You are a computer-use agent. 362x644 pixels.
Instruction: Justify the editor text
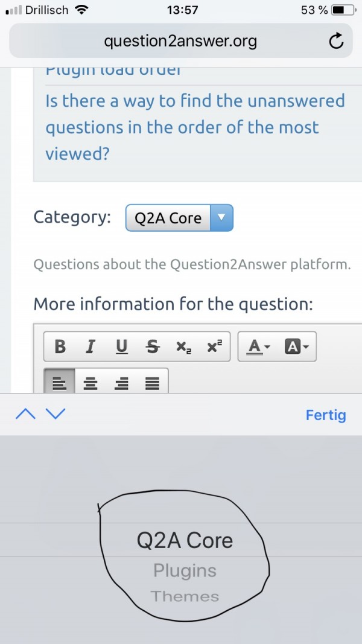152,382
